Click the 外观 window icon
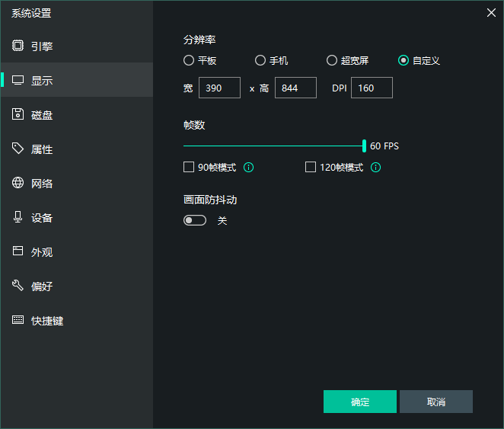This screenshot has height=429, width=504. [x=18, y=251]
